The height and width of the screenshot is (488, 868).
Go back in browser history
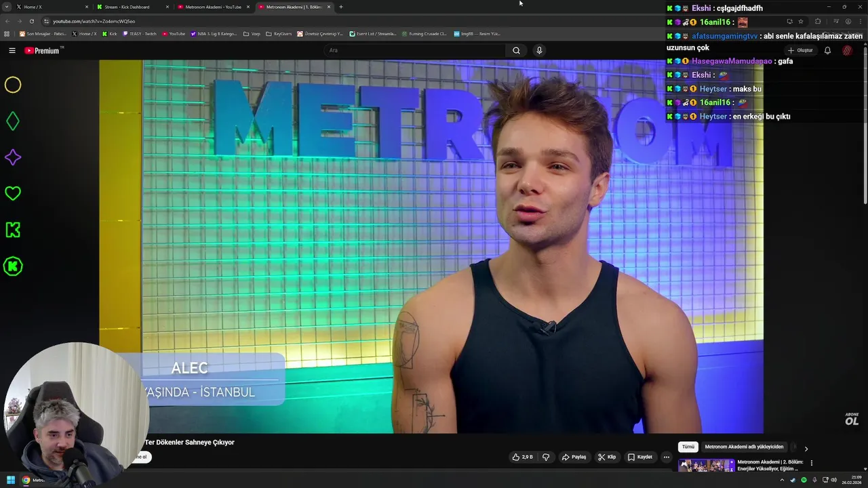coord(7,21)
